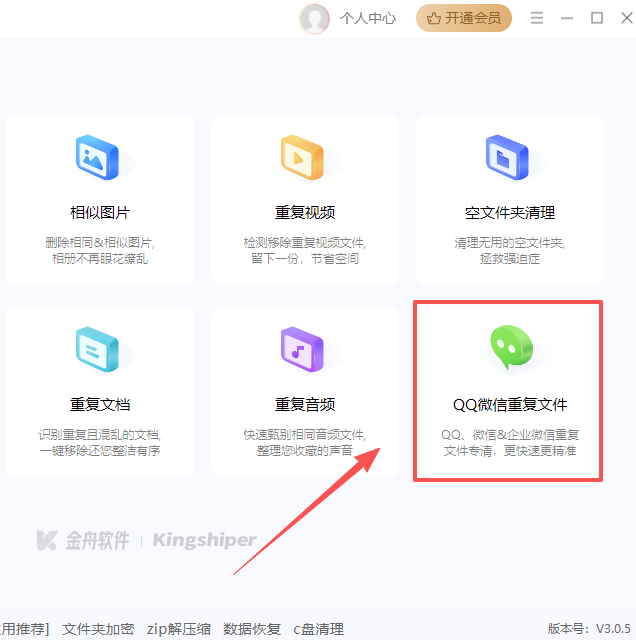The image size is (636, 640).
Task: Click the c盘清理 disk cleanup link
Action: [x=318, y=629]
